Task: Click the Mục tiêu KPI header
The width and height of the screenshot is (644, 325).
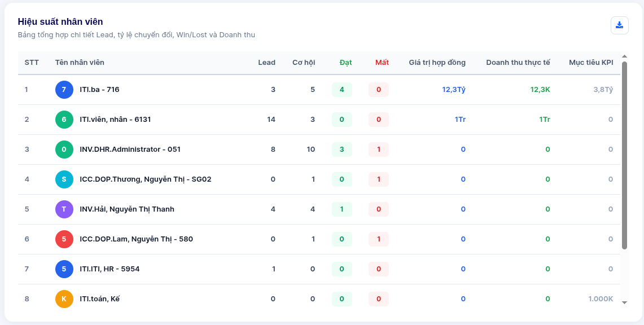Action: tap(591, 63)
